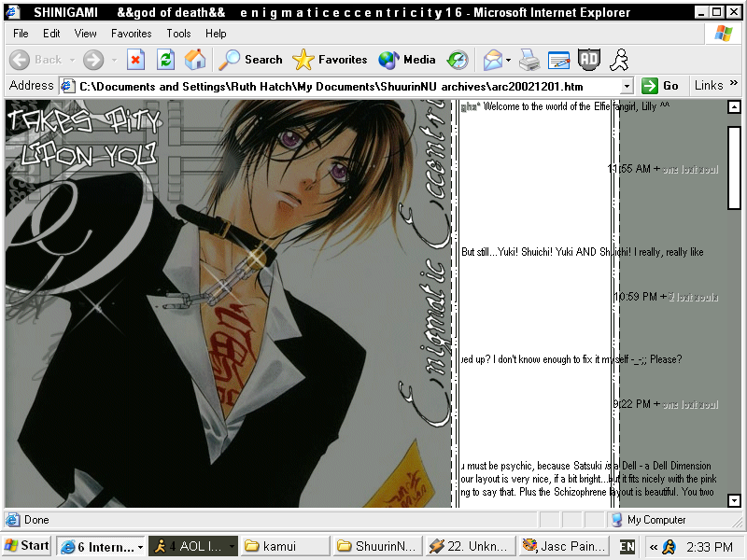The height and width of the screenshot is (560, 747).
Task: Open the '2 lost souls' comments link
Action: (x=693, y=297)
